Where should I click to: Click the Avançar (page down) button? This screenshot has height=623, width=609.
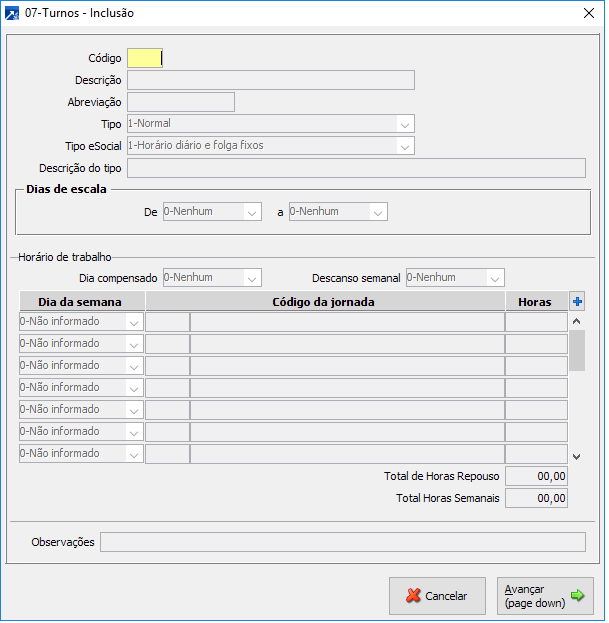545,596
